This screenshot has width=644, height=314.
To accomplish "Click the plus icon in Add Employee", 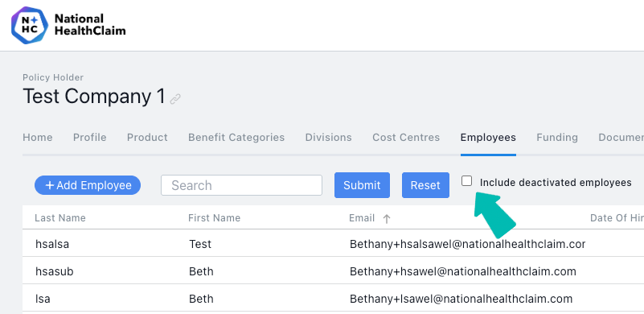I will [50, 185].
